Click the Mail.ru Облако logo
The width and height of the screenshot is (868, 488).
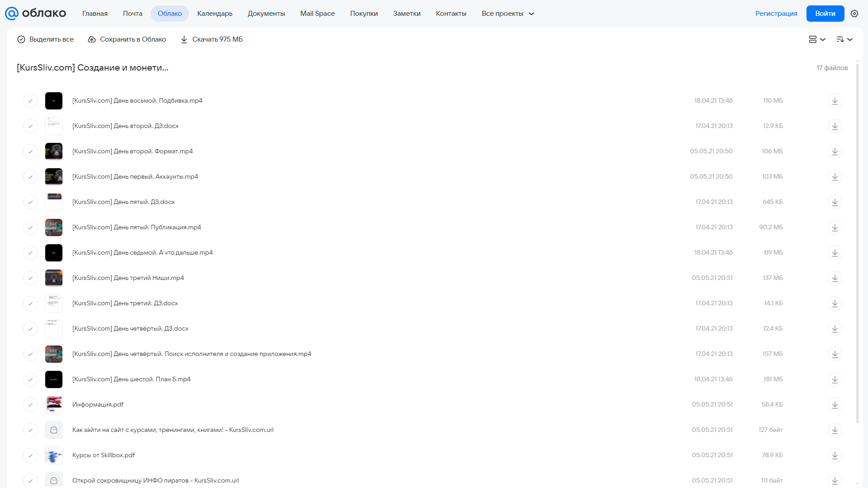(35, 14)
